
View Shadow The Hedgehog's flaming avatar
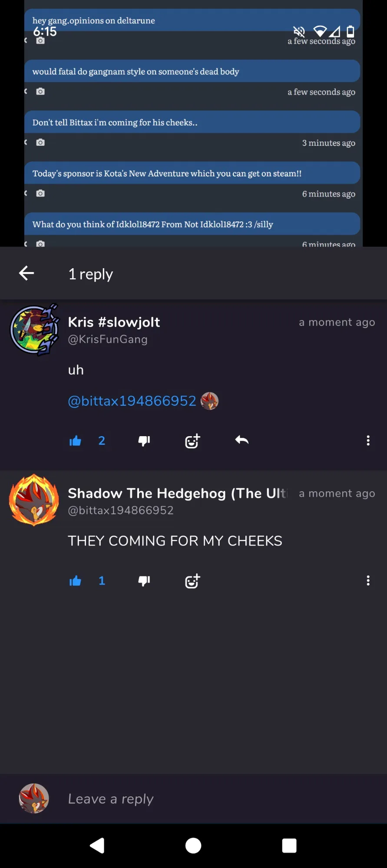tap(34, 500)
